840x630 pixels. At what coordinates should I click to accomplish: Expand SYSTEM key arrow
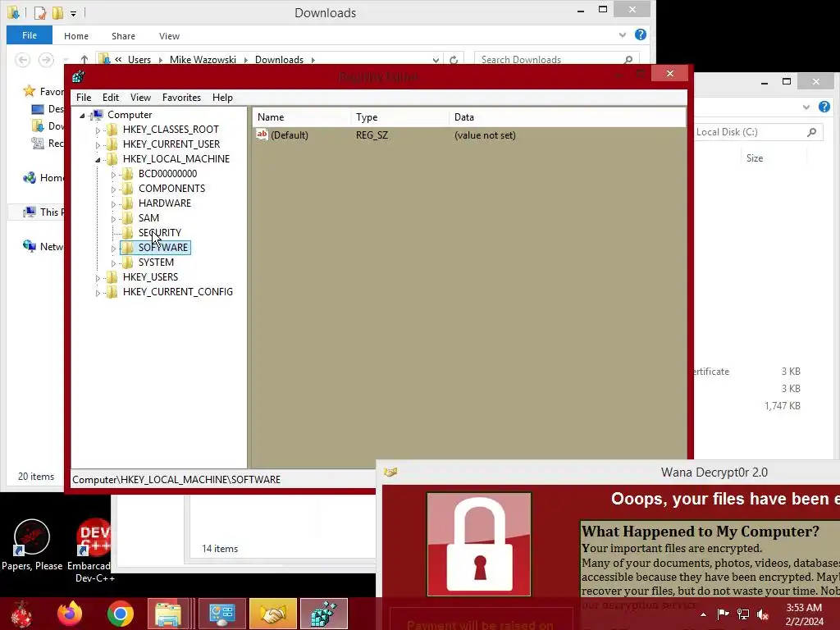click(113, 263)
